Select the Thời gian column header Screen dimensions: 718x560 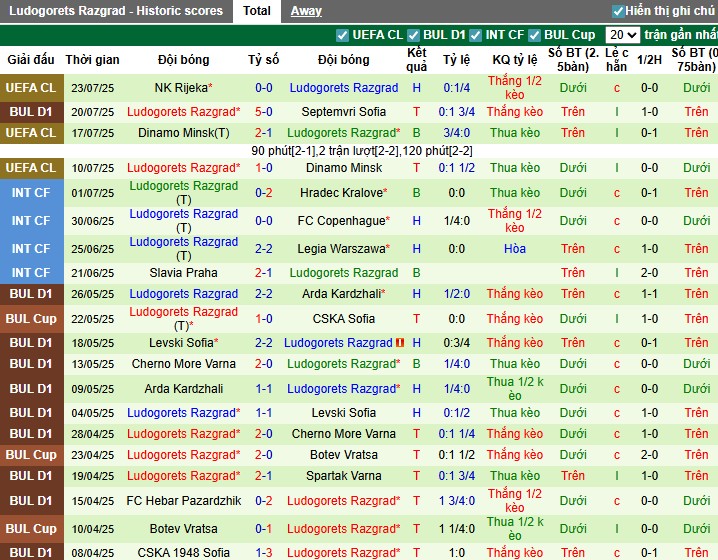pyautogui.click(x=92, y=60)
